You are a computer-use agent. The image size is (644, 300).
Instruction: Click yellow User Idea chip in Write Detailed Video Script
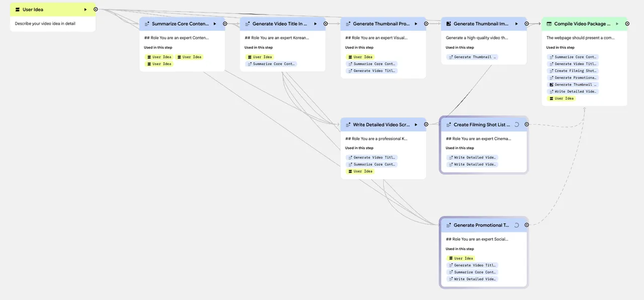tap(360, 171)
